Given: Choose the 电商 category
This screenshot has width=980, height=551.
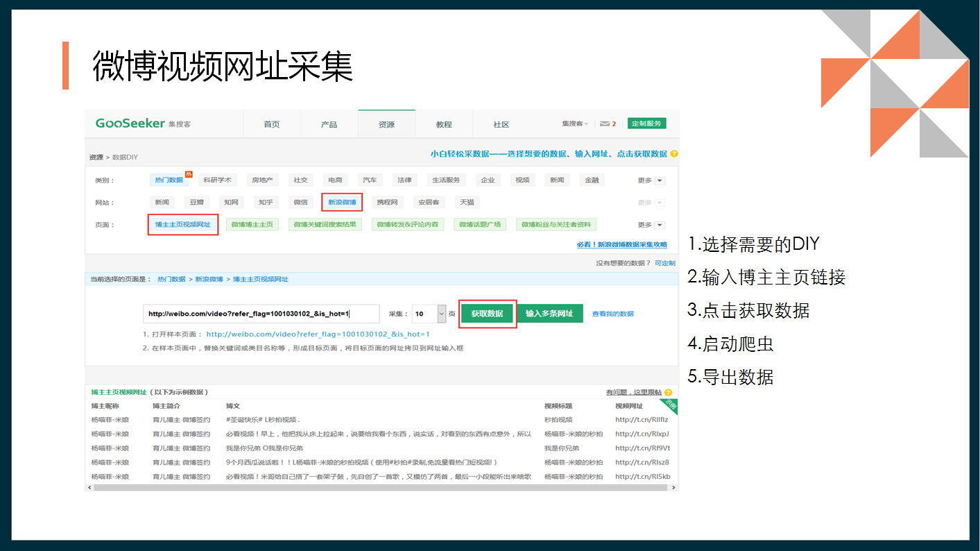Looking at the screenshot, I should [x=335, y=180].
